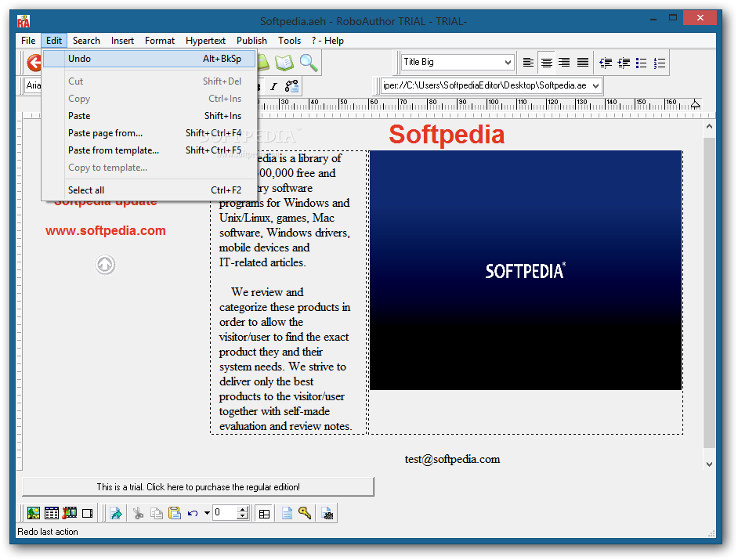Image resolution: width=738 pixels, height=560 pixels.
Task: Choose Undo from Edit menu
Action: point(149,59)
